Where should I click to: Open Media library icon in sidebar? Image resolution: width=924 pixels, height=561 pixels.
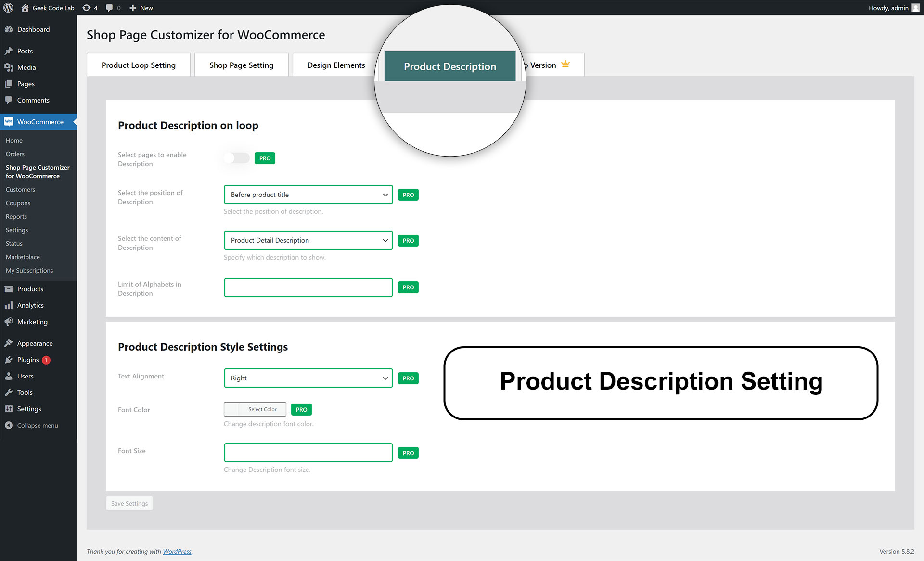[x=9, y=67]
